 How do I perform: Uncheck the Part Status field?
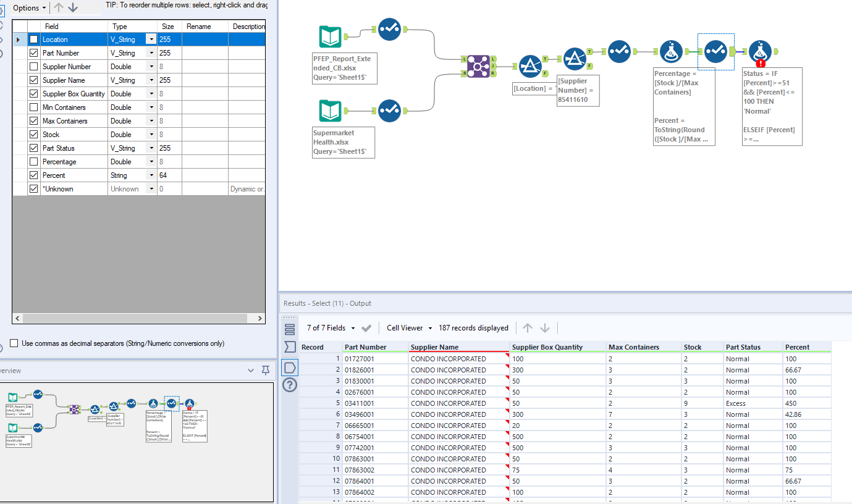pyautogui.click(x=33, y=148)
